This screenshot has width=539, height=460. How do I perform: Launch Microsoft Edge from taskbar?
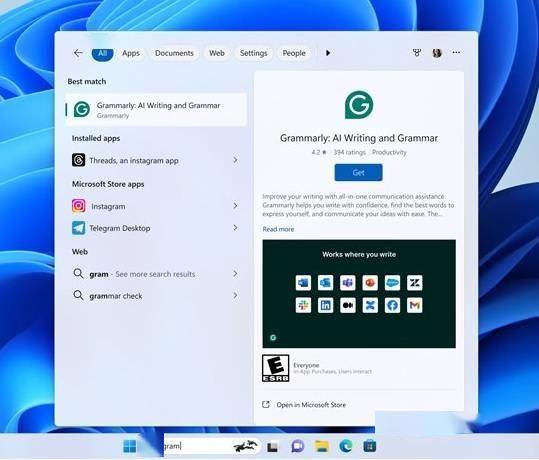pyautogui.click(x=345, y=446)
